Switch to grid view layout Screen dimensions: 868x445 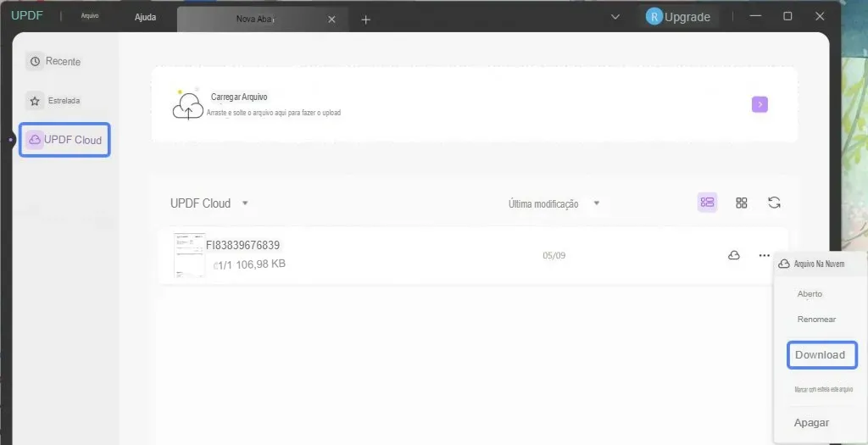click(x=741, y=203)
